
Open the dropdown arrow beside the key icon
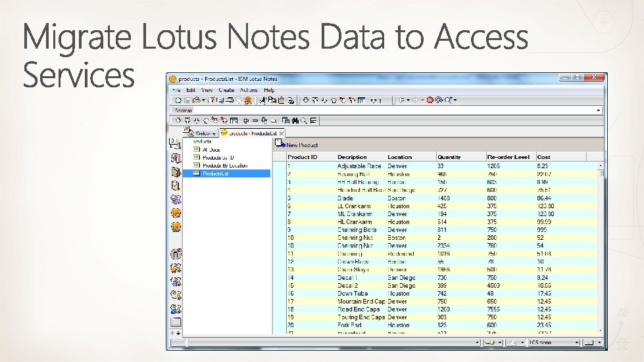pos(500,342)
